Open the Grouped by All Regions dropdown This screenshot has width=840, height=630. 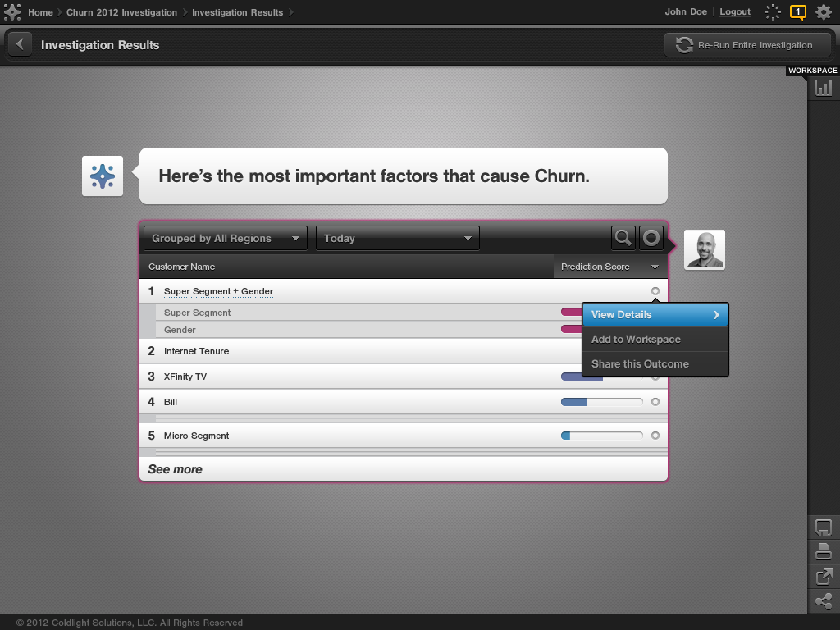(226, 239)
